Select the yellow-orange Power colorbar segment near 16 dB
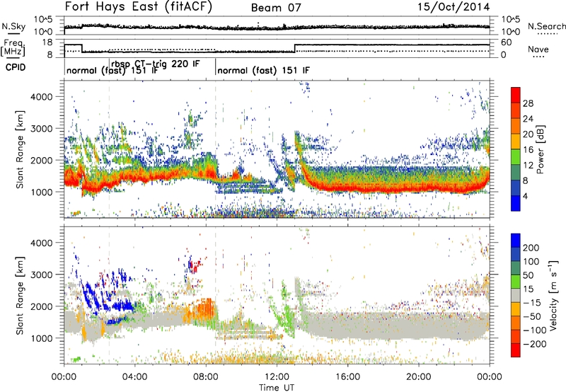 [x=516, y=142]
